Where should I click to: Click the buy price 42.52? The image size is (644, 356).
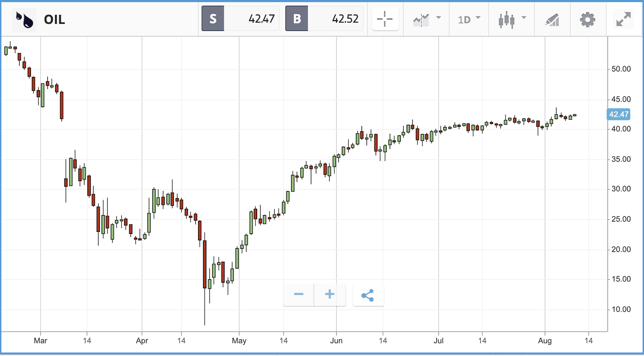coord(345,19)
